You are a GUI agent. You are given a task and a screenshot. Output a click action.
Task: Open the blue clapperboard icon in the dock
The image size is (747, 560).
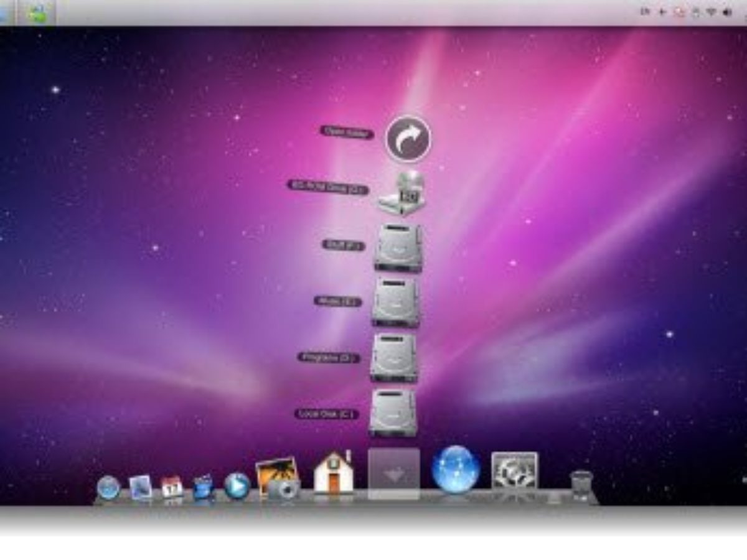pos(203,487)
